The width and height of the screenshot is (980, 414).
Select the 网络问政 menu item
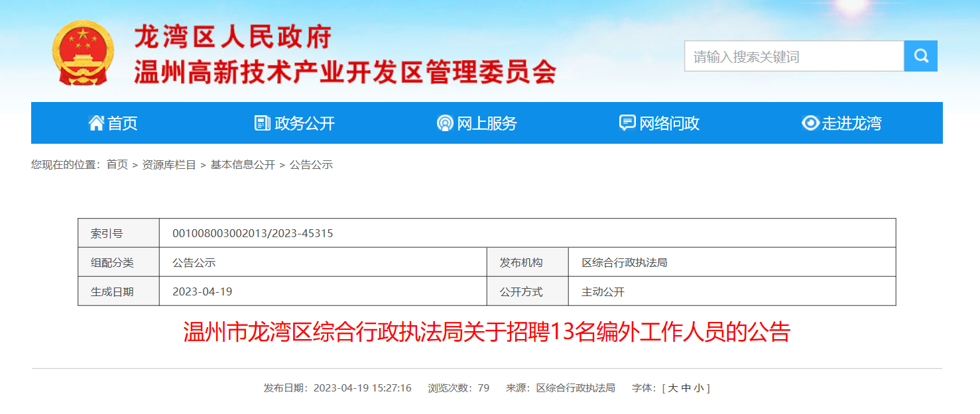pos(669,123)
